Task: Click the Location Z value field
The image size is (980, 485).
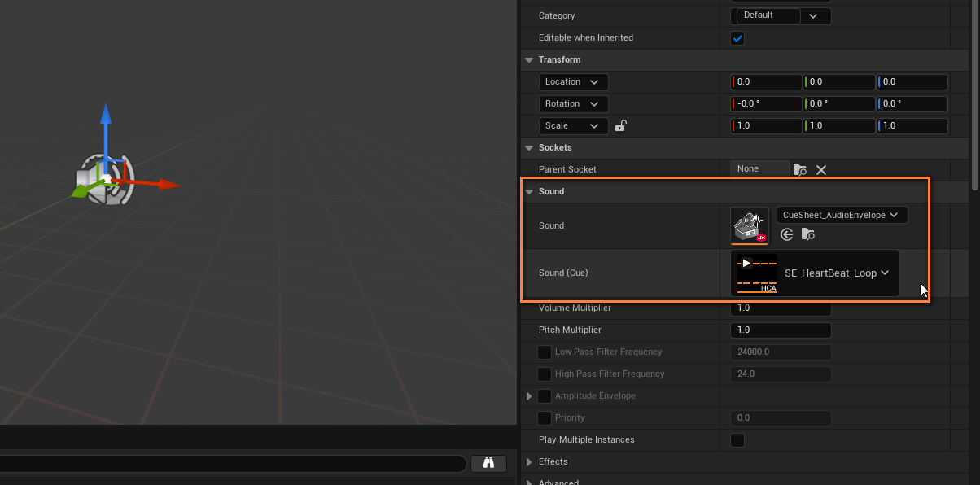Action: point(912,82)
